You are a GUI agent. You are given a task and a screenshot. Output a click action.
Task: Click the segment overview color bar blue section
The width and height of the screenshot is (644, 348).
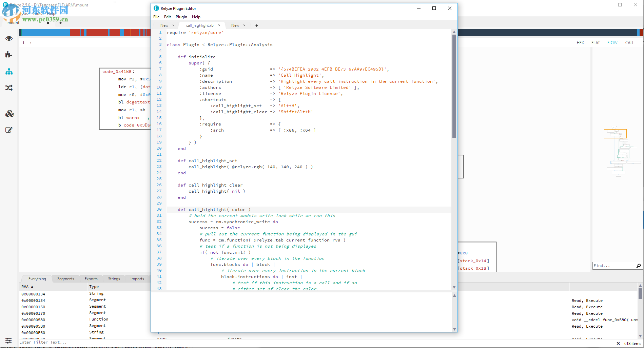point(45,33)
